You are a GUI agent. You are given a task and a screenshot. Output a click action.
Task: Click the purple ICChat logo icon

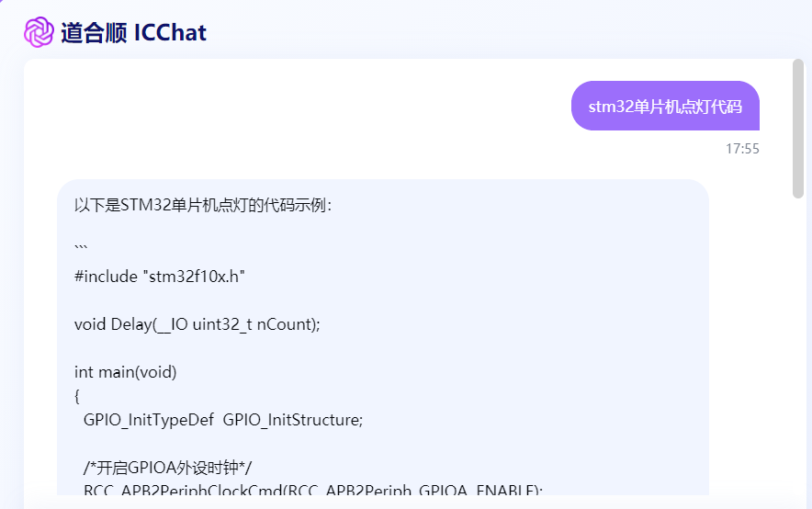pos(39,32)
